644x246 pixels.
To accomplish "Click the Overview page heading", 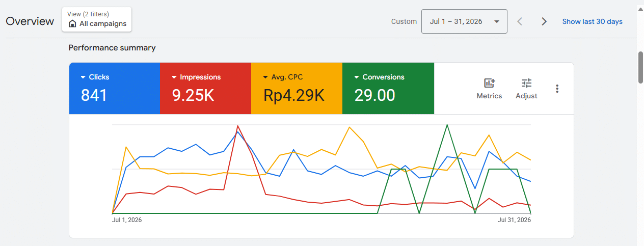I will pos(30,21).
